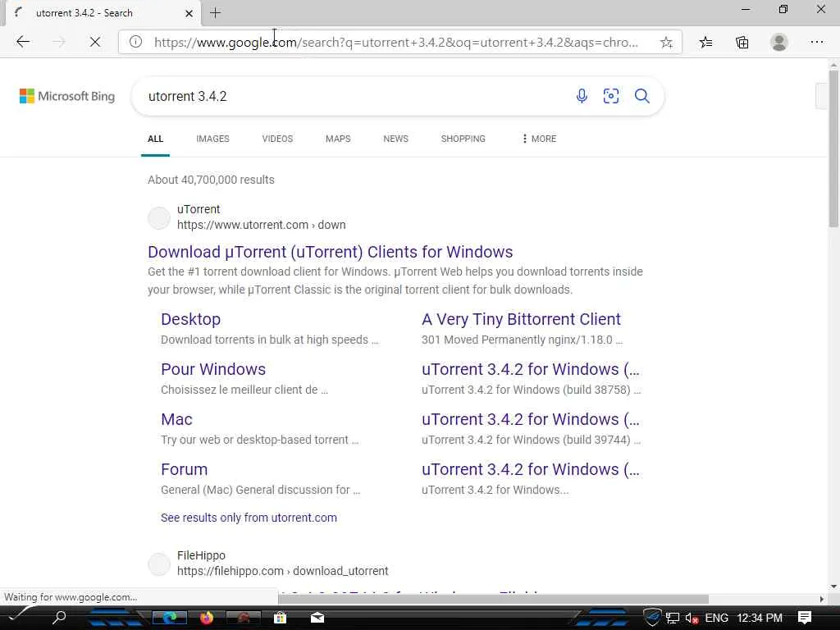Launch Firefox from the taskbar

click(x=206, y=618)
